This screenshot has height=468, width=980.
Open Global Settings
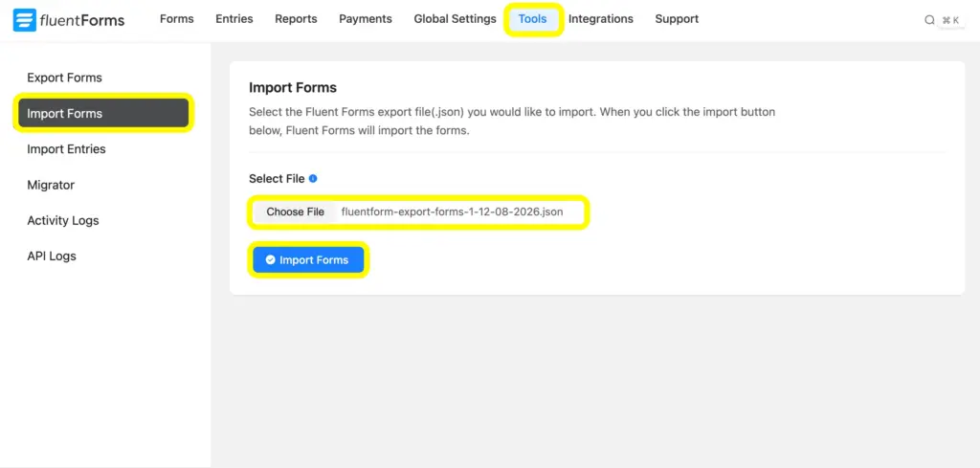455,19
